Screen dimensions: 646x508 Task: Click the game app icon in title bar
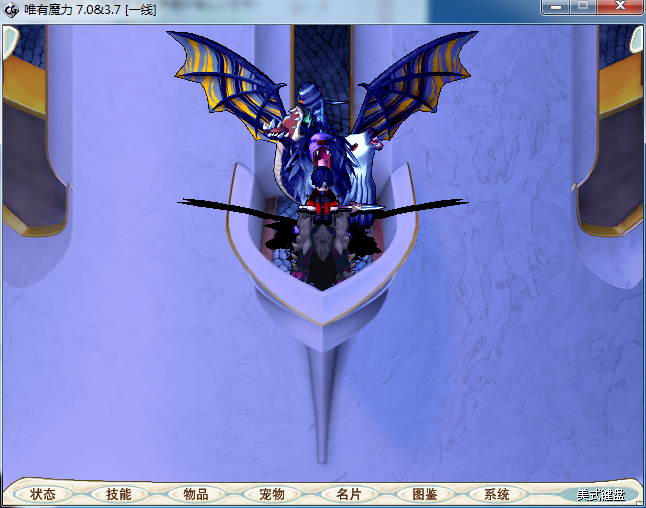[x=12, y=9]
